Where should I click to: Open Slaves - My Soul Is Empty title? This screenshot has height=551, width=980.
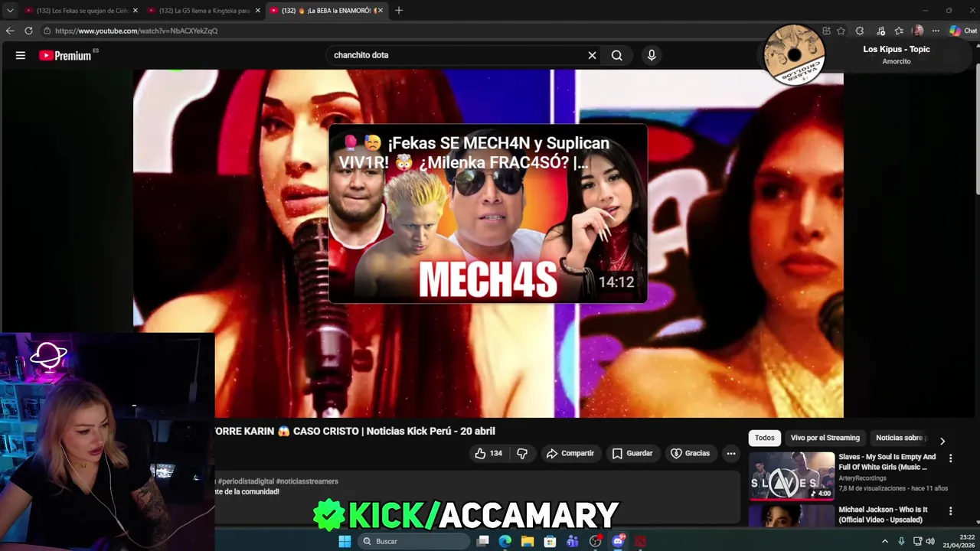pyautogui.click(x=887, y=461)
